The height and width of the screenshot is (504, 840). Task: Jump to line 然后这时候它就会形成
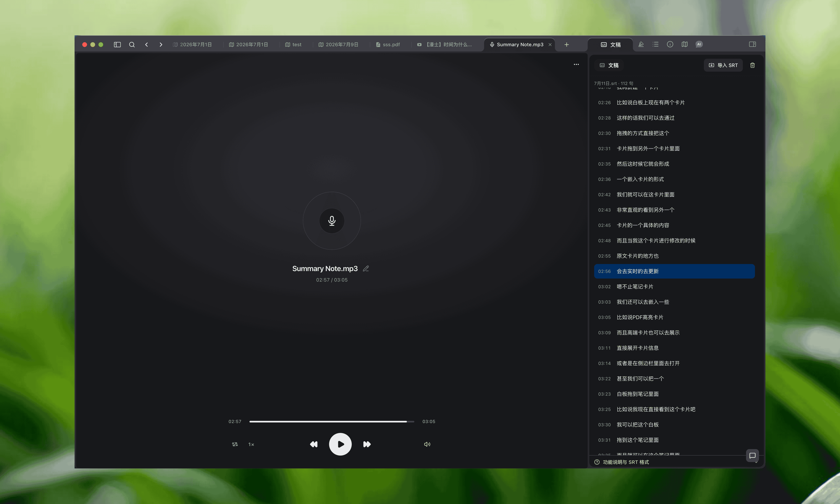point(675,164)
